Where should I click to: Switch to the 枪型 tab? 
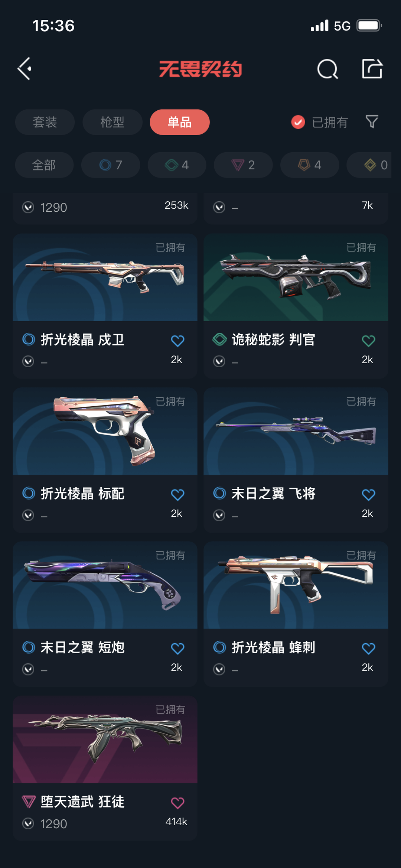113,122
